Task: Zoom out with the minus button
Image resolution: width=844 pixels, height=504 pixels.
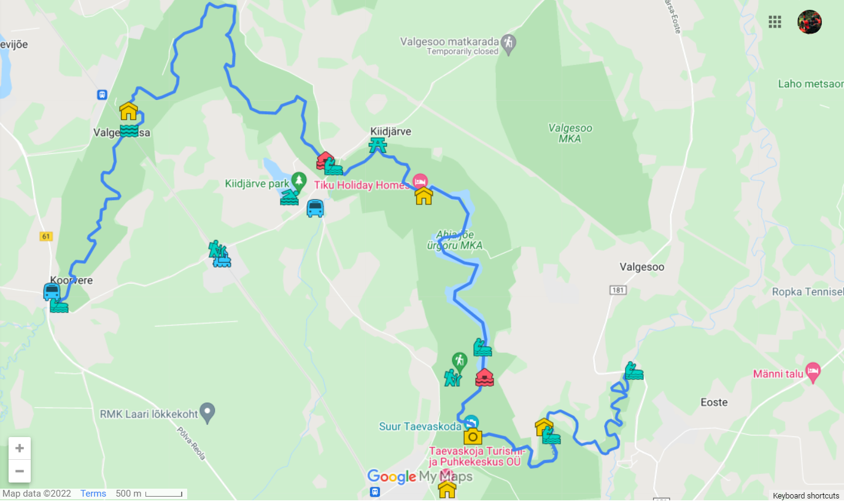Action: click(x=20, y=471)
